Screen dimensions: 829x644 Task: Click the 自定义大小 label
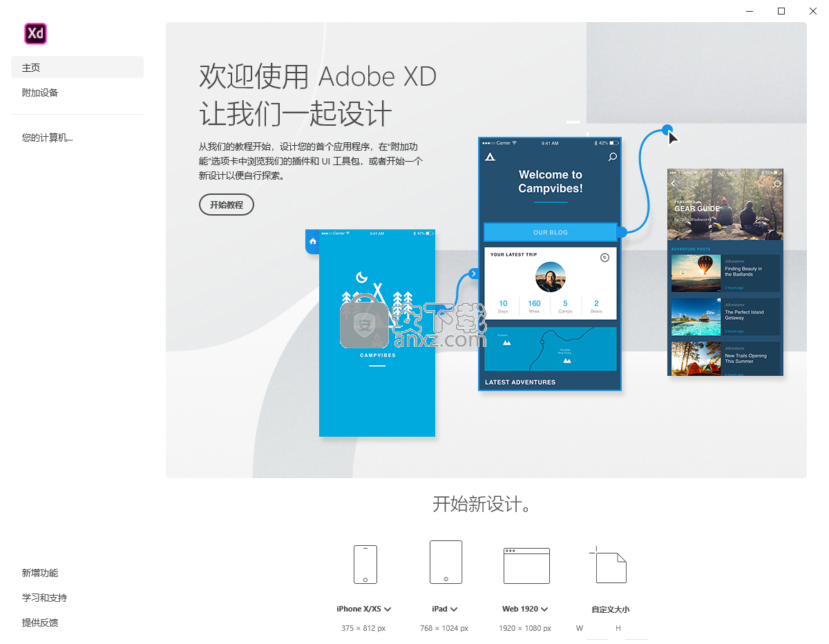point(610,609)
